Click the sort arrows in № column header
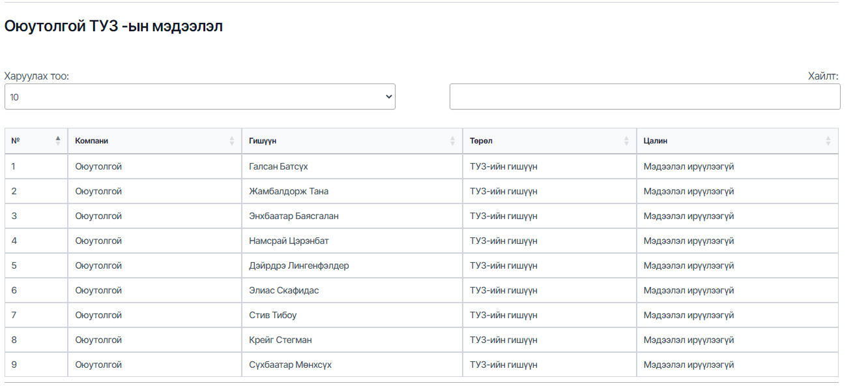This screenshot has width=868, height=388. coord(58,141)
